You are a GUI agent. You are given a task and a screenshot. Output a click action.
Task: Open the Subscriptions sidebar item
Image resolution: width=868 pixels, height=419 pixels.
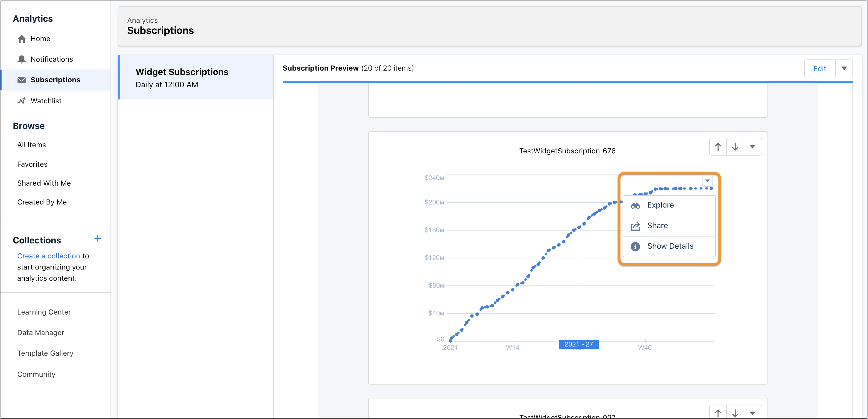(x=56, y=80)
